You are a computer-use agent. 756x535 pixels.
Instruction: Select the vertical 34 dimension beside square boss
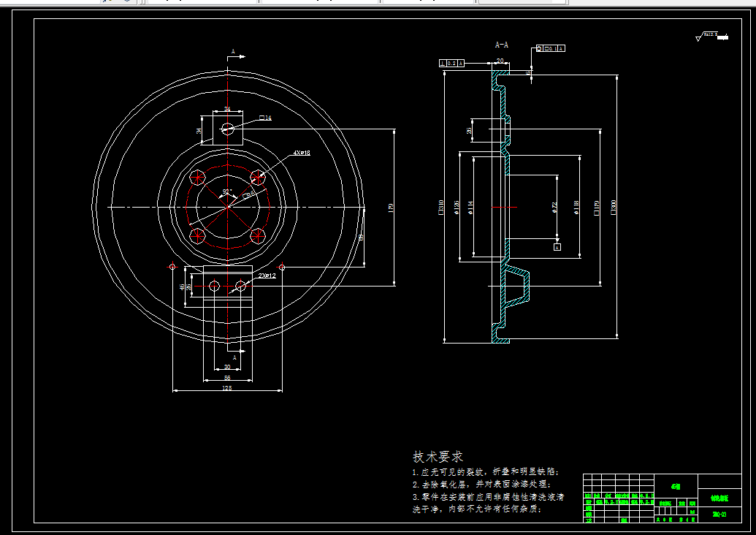coord(199,131)
